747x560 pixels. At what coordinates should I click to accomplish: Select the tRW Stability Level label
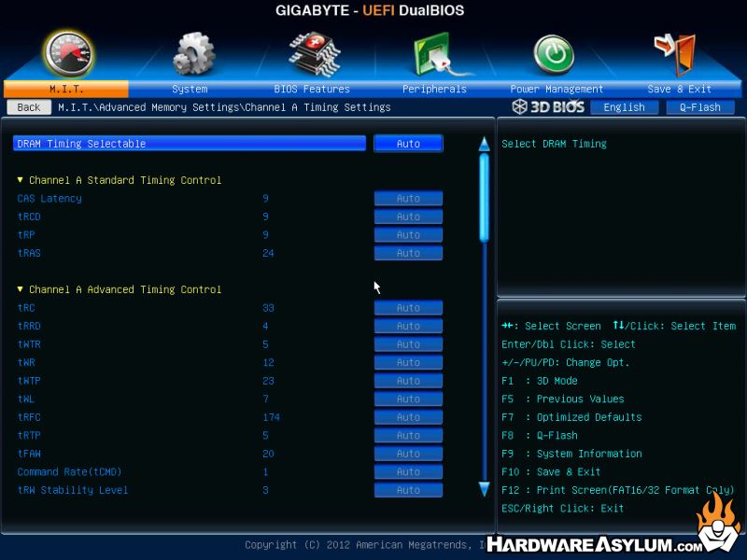[x=73, y=490]
